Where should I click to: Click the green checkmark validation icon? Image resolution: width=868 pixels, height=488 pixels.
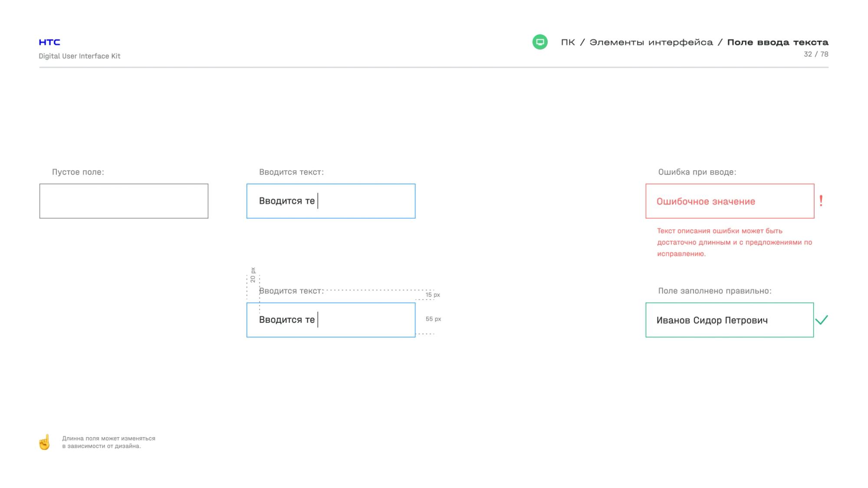click(x=822, y=320)
